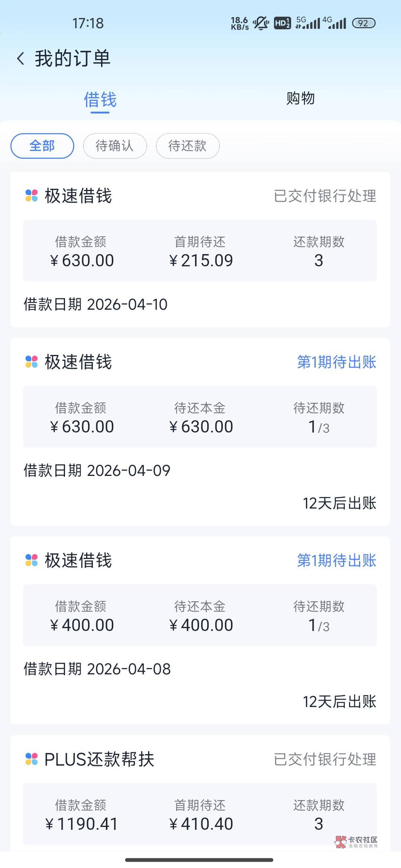
Task: Tap the logo of the ¥400.00 极速借钱 order
Action: point(32,560)
